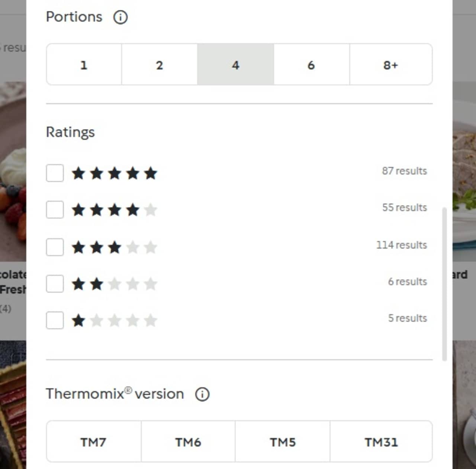This screenshot has width=476, height=469.
Task: Filter by TM6 version
Action: pos(188,441)
